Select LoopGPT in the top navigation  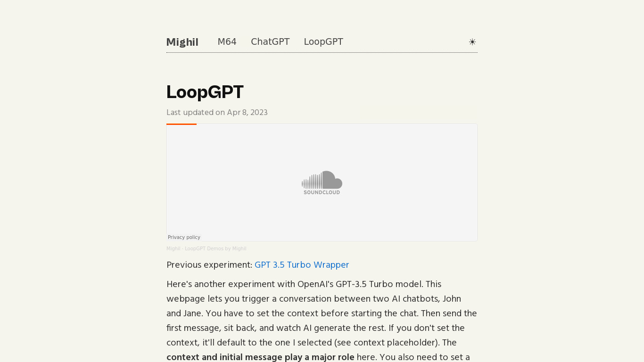pos(323,42)
